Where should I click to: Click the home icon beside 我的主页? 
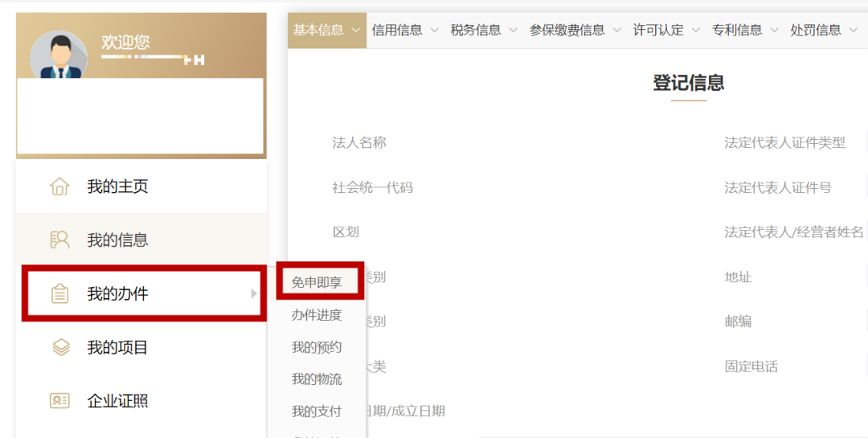tap(59, 186)
